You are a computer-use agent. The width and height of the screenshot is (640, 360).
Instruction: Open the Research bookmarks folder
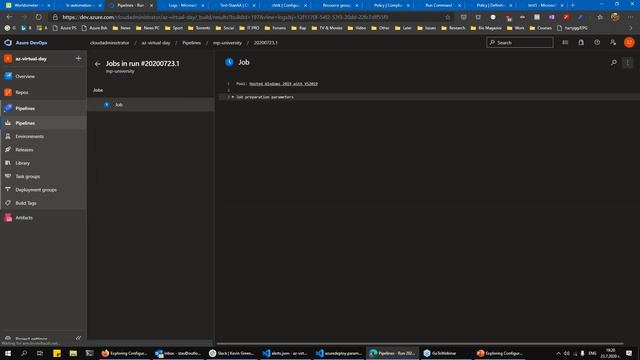pos(453,28)
